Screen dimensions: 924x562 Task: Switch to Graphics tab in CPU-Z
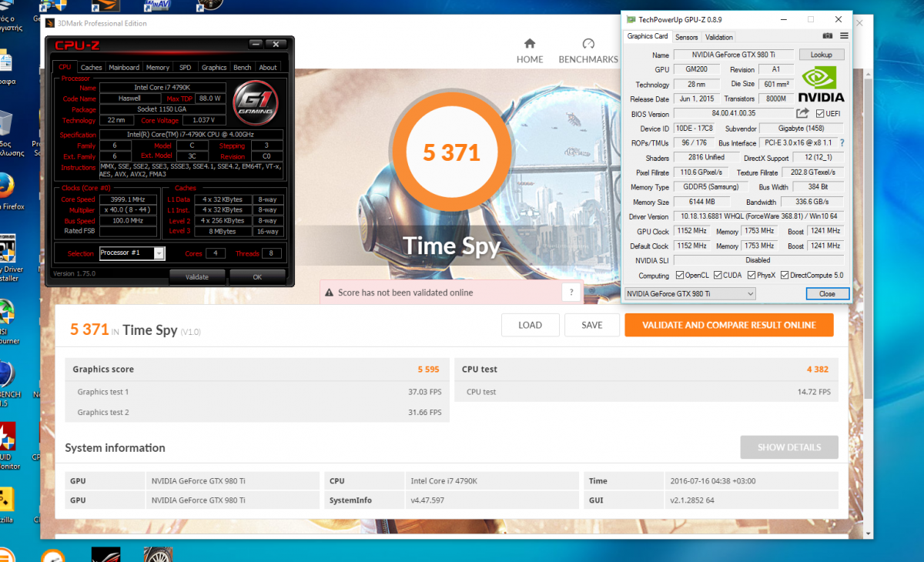click(x=214, y=68)
